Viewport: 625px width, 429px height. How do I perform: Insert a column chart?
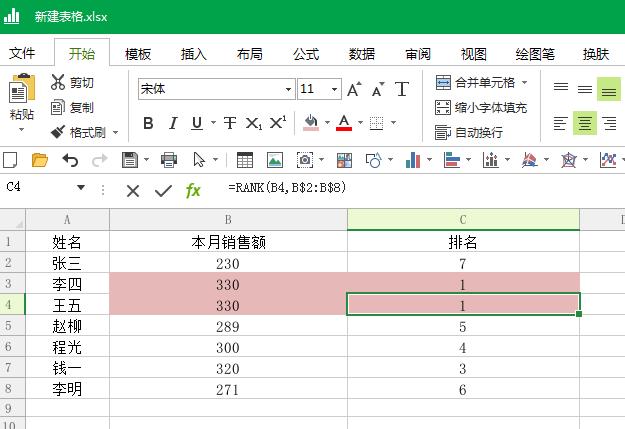pyautogui.click(x=413, y=160)
